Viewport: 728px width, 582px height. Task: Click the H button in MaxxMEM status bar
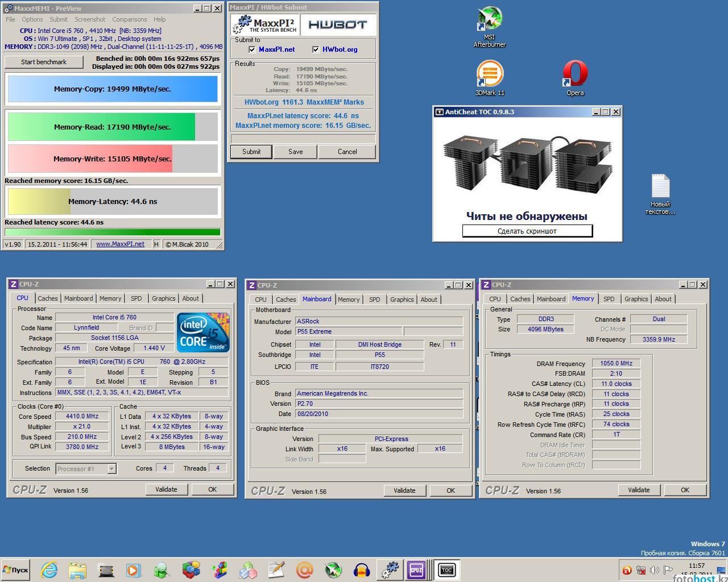[156, 244]
